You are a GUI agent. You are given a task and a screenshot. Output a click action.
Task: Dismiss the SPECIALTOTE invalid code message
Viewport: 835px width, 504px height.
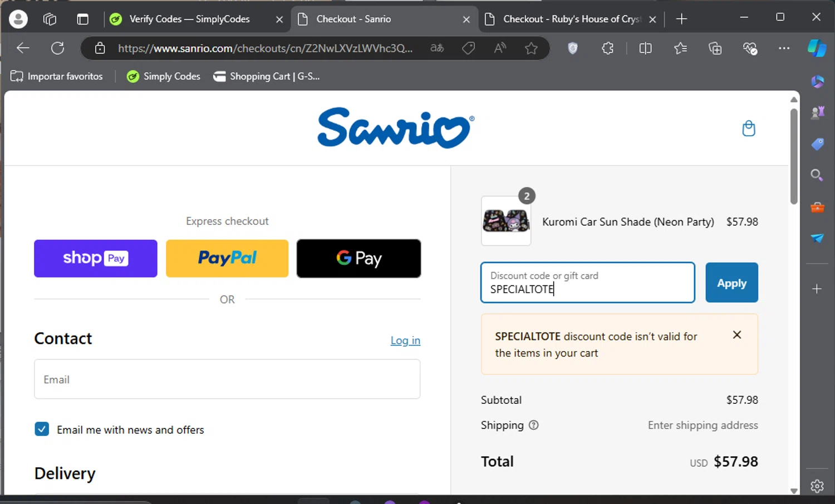point(736,335)
